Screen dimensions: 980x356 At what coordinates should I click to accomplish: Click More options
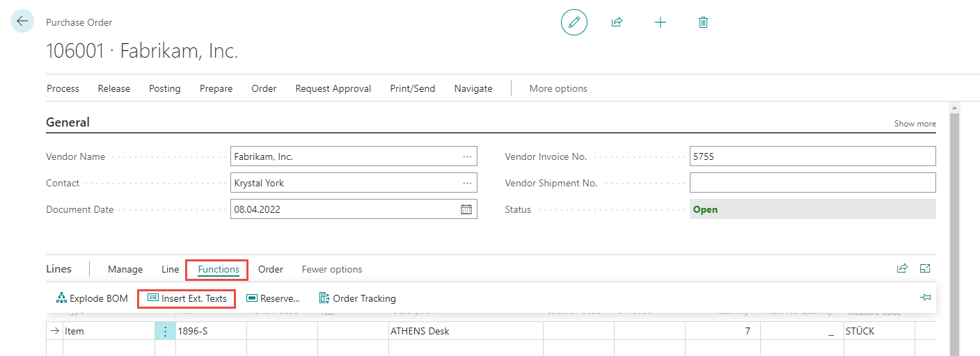(558, 88)
